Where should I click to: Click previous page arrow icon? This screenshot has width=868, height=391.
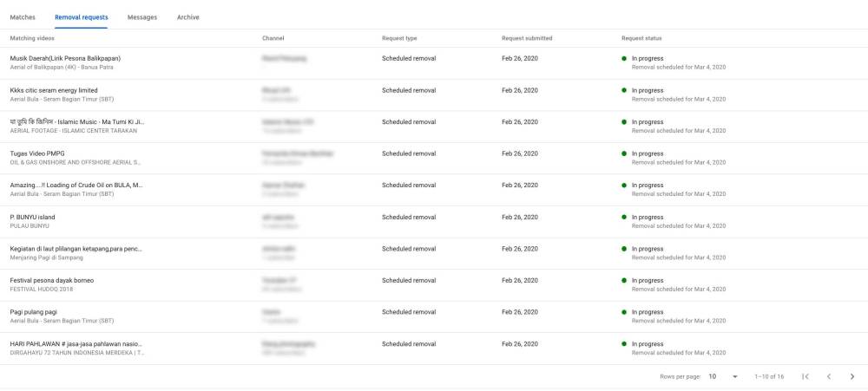pyautogui.click(x=829, y=376)
